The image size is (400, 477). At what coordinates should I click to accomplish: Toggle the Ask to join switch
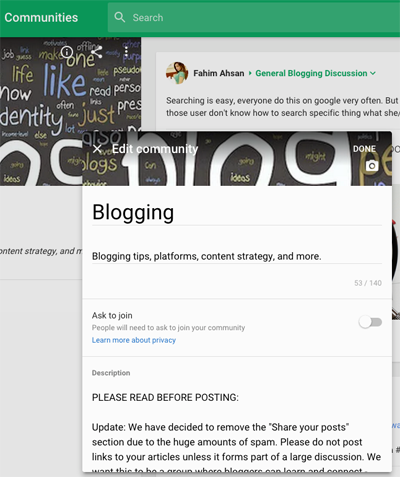[370, 322]
